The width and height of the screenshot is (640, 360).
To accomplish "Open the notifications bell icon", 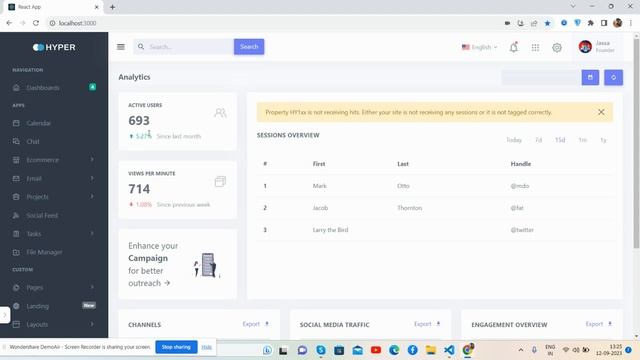I will click(513, 47).
